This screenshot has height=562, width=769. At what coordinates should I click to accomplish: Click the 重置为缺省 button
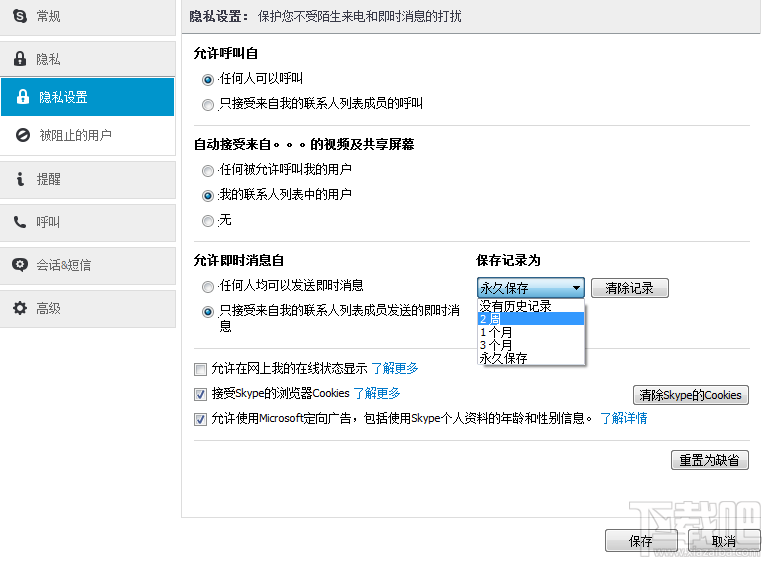click(710, 460)
